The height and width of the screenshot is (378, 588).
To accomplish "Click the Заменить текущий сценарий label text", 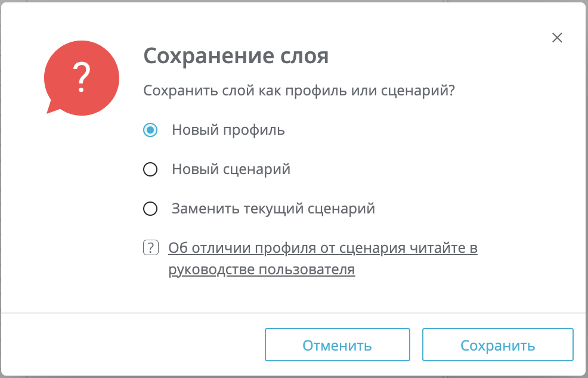I will coord(273,209).
